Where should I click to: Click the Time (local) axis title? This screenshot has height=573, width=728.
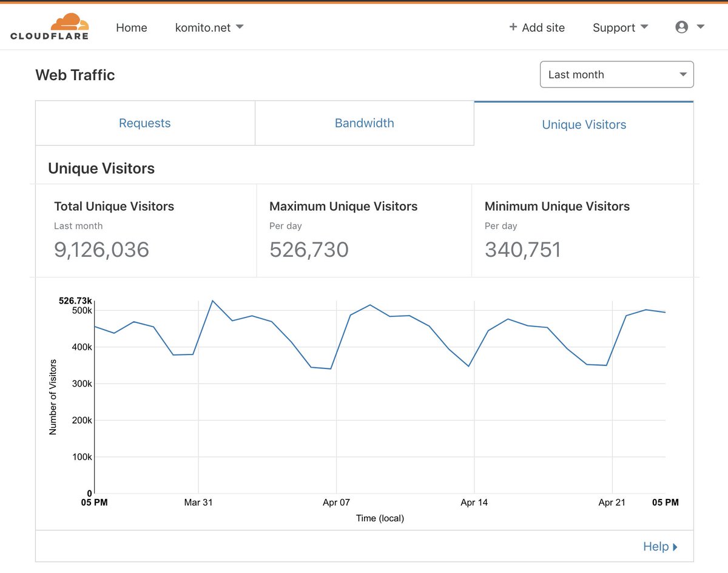[380, 518]
